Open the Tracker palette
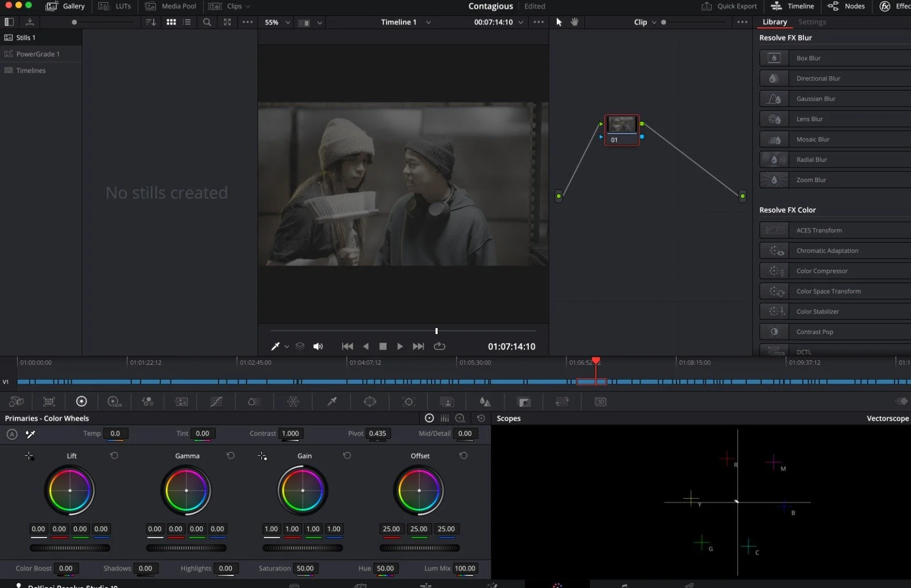This screenshot has height=588, width=911. pyautogui.click(x=409, y=402)
